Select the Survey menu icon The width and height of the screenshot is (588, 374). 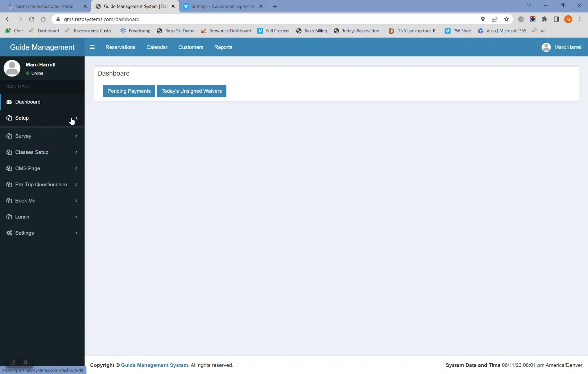[9, 136]
